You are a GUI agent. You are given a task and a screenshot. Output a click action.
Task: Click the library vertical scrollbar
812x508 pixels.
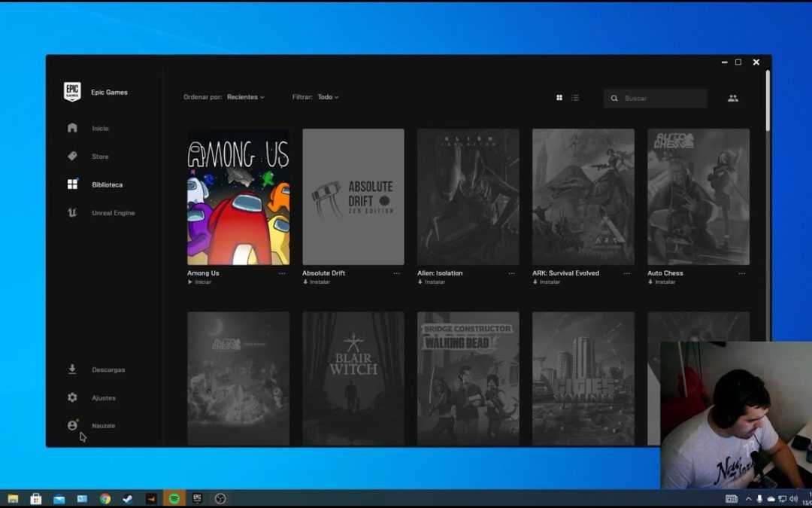point(767,102)
